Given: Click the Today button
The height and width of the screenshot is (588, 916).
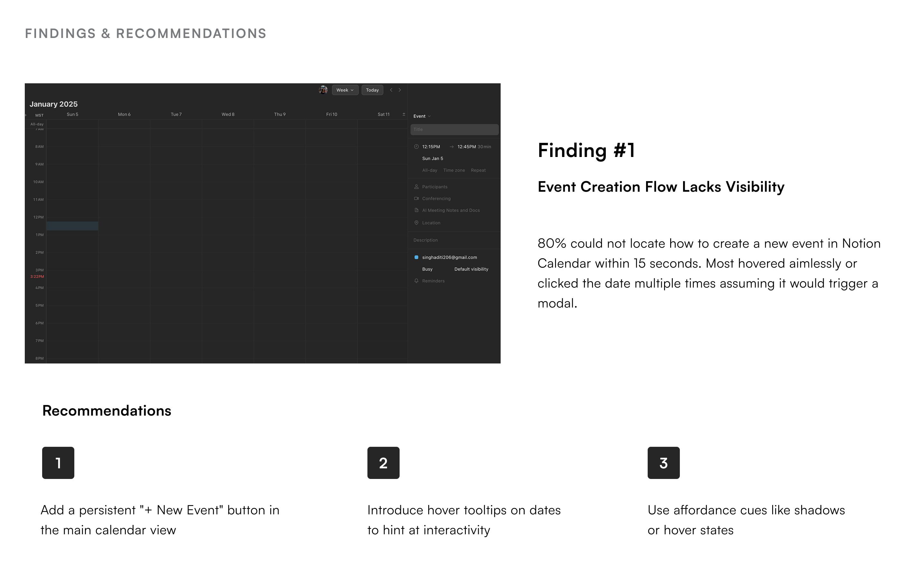Looking at the screenshot, I should coord(372,90).
